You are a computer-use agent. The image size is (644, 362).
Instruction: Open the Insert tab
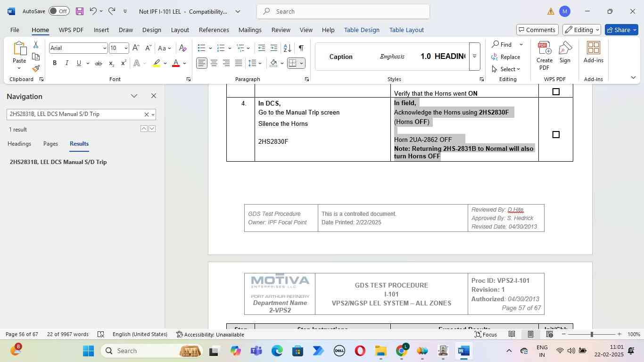101,30
